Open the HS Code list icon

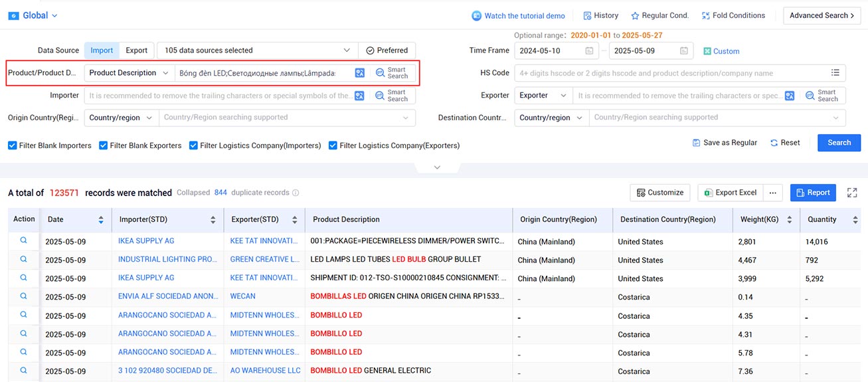(x=835, y=73)
